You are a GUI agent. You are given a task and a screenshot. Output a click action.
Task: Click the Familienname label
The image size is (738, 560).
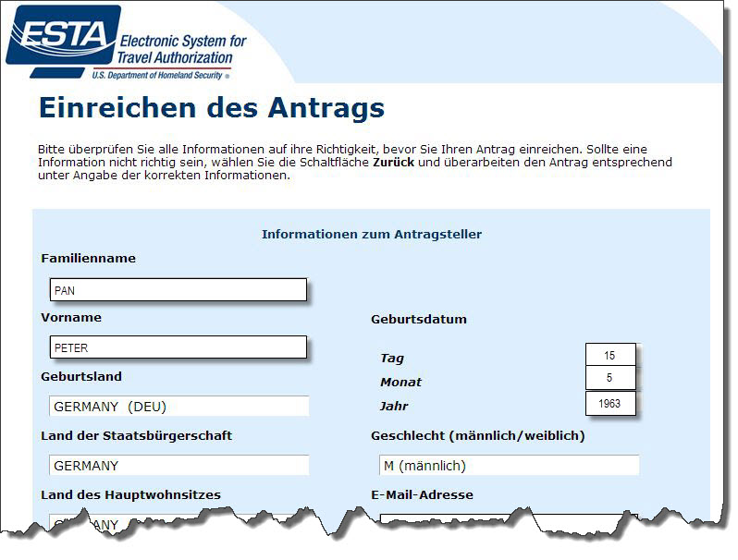89,258
